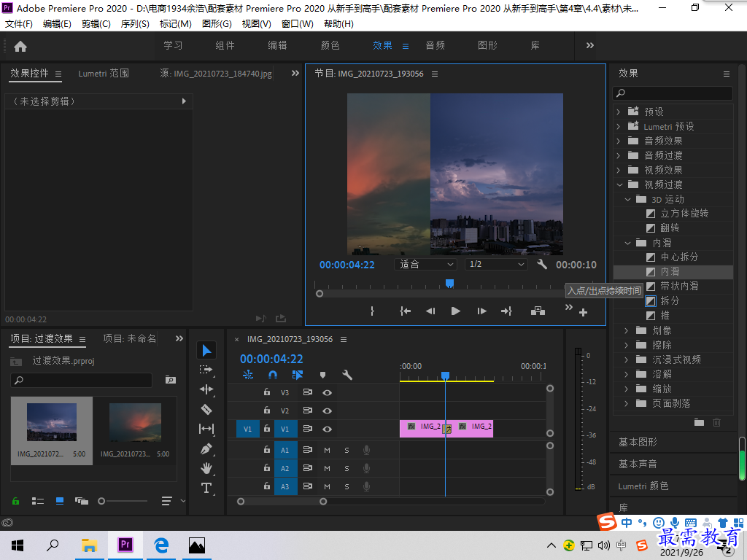The width and height of the screenshot is (747, 560).
Task: Solo audio track A2
Action: pos(347,469)
